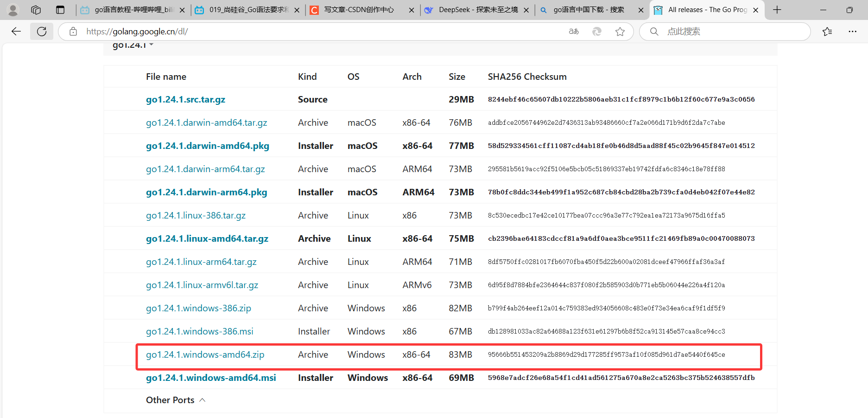
Task: Click checksum starting with 5968e7ad
Action: coord(621,378)
